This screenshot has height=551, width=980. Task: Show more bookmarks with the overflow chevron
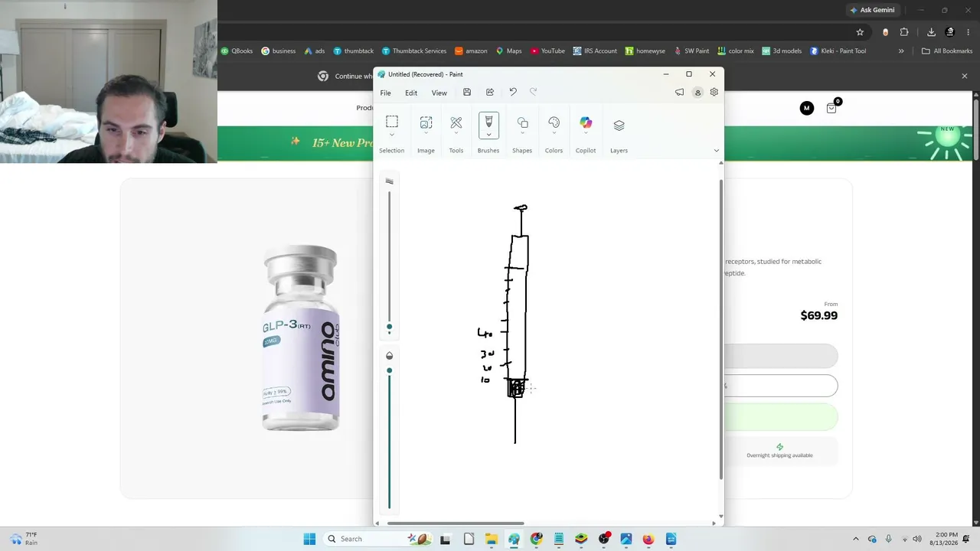pos(901,51)
